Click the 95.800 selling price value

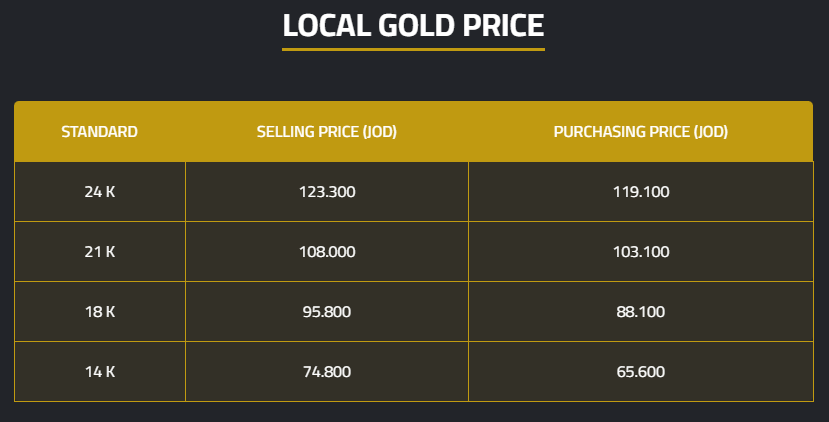click(327, 312)
